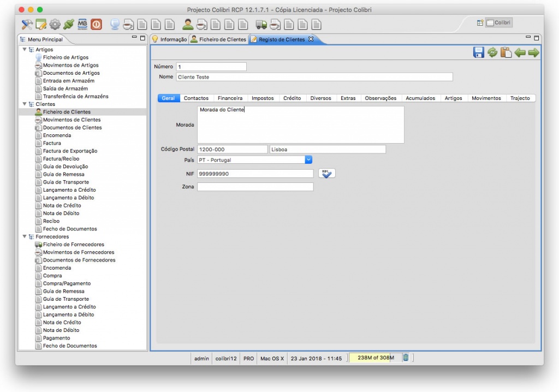Click the Colibri perspective button top right
Screen dimensions: 559x392
click(x=500, y=22)
